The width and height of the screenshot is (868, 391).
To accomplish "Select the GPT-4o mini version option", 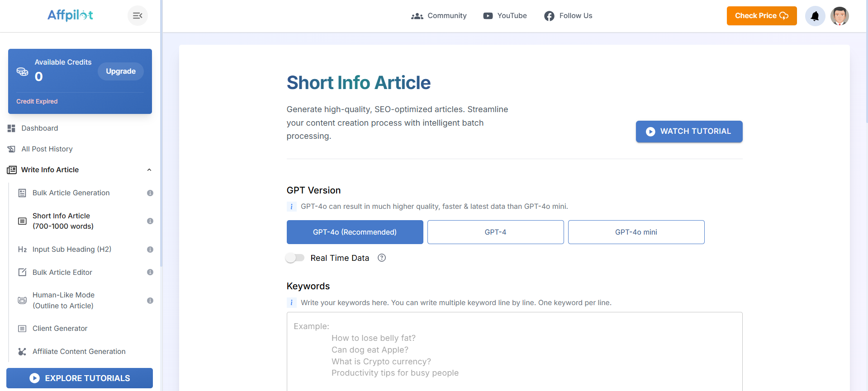I will 636,232.
